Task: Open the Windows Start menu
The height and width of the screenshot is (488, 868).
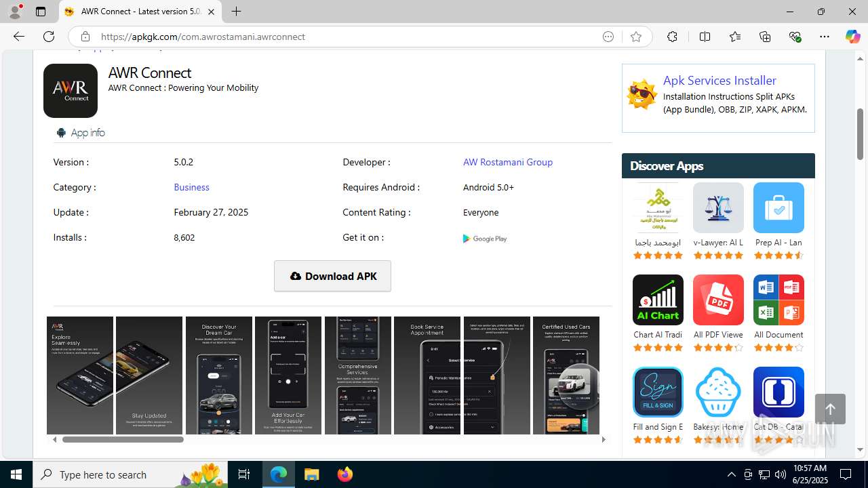Action: [16, 474]
